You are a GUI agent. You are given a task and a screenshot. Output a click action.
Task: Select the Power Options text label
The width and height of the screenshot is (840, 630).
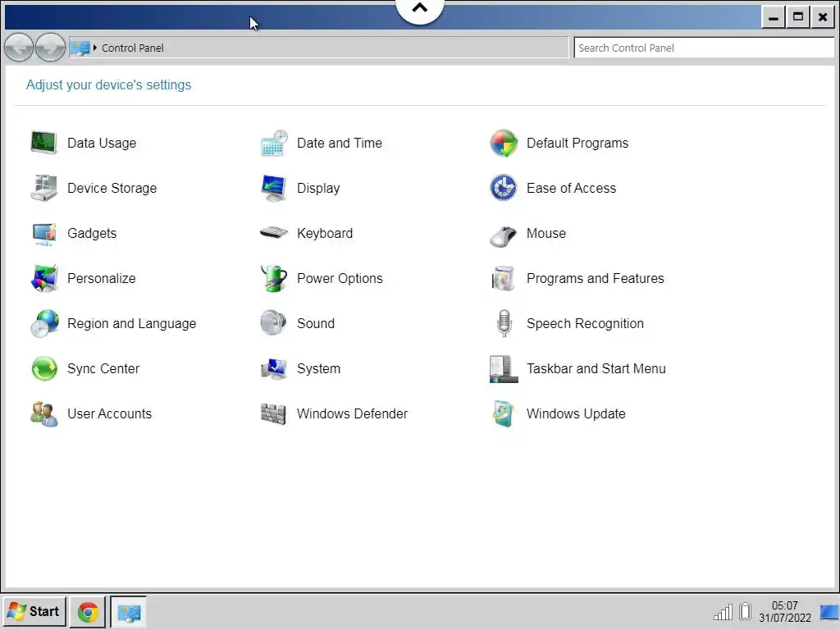point(340,279)
